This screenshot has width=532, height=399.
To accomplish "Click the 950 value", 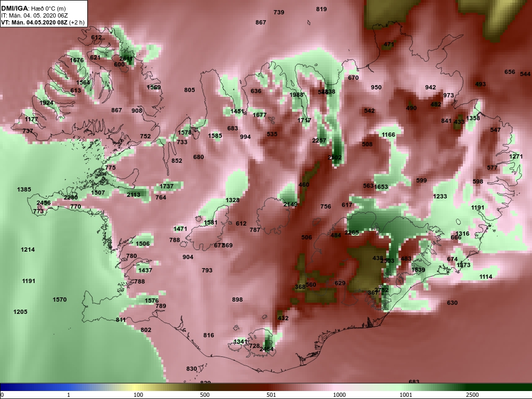I will pyautogui.click(x=376, y=87).
